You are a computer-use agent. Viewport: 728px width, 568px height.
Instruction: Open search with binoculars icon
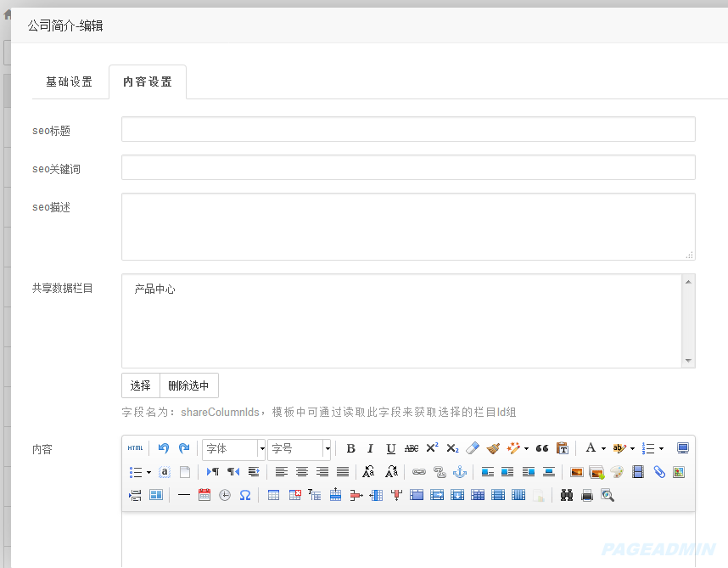(567, 496)
